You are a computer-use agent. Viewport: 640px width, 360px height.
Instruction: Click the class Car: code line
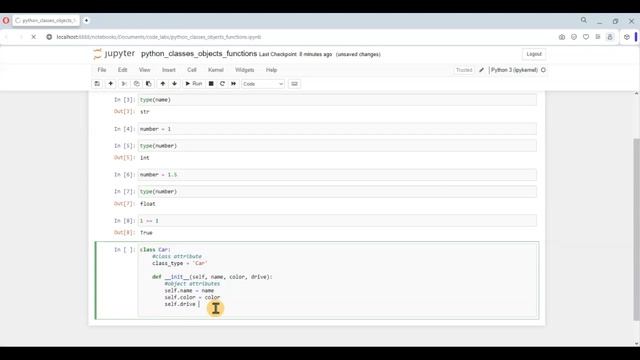click(x=155, y=250)
